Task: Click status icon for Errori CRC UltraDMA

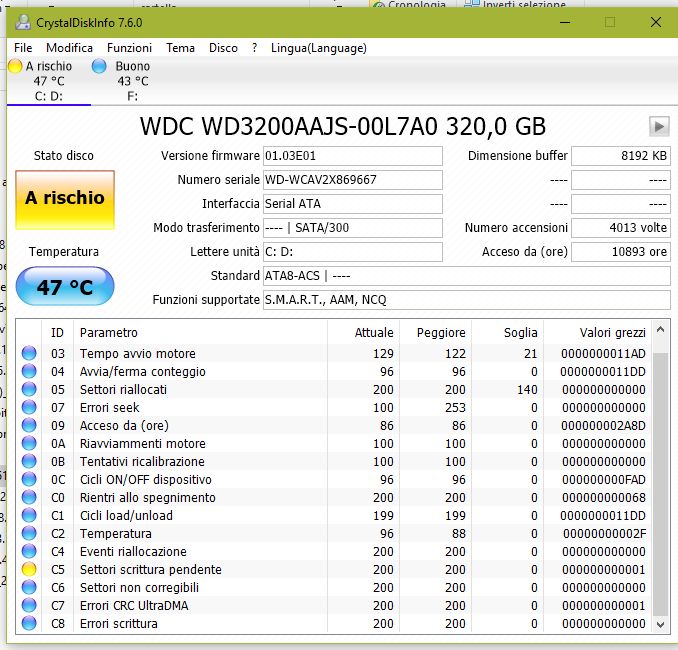Action: tap(29, 605)
